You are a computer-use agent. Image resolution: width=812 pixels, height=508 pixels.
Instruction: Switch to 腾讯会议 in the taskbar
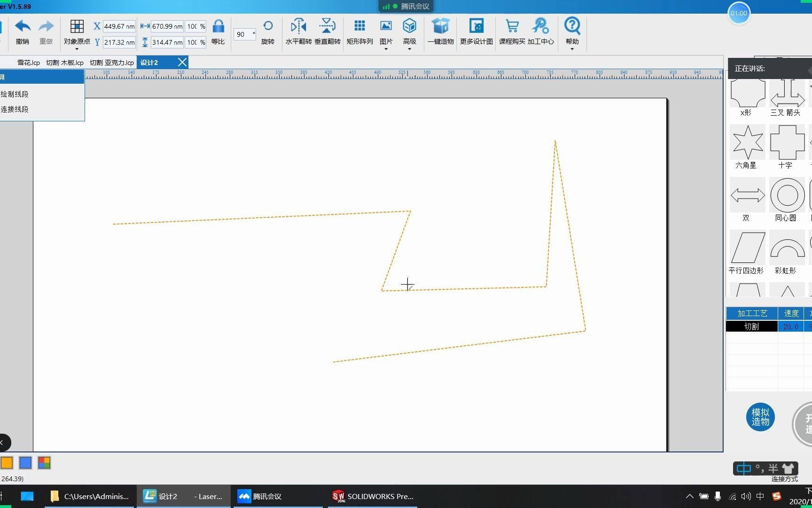pyautogui.click(x=277, y=496)
